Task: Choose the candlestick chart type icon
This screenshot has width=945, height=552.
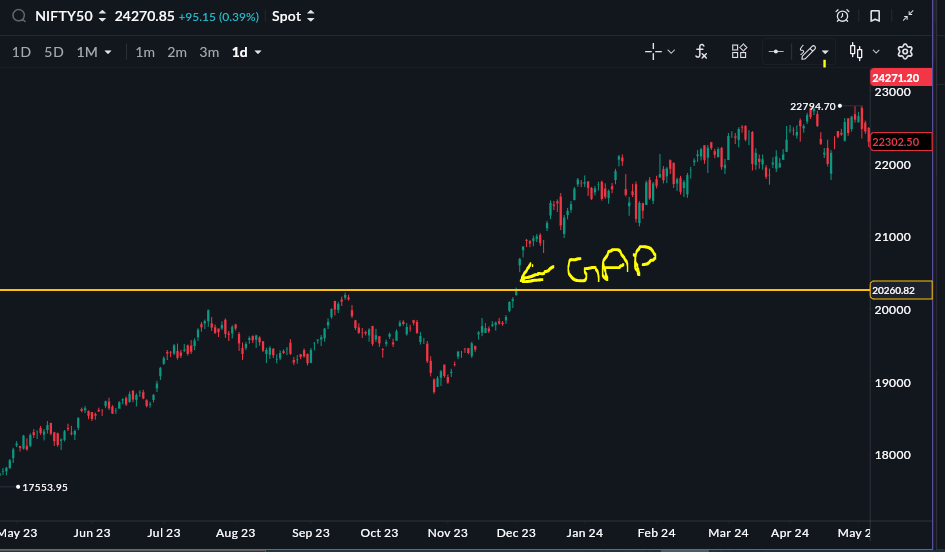Action: click(856, 52)
